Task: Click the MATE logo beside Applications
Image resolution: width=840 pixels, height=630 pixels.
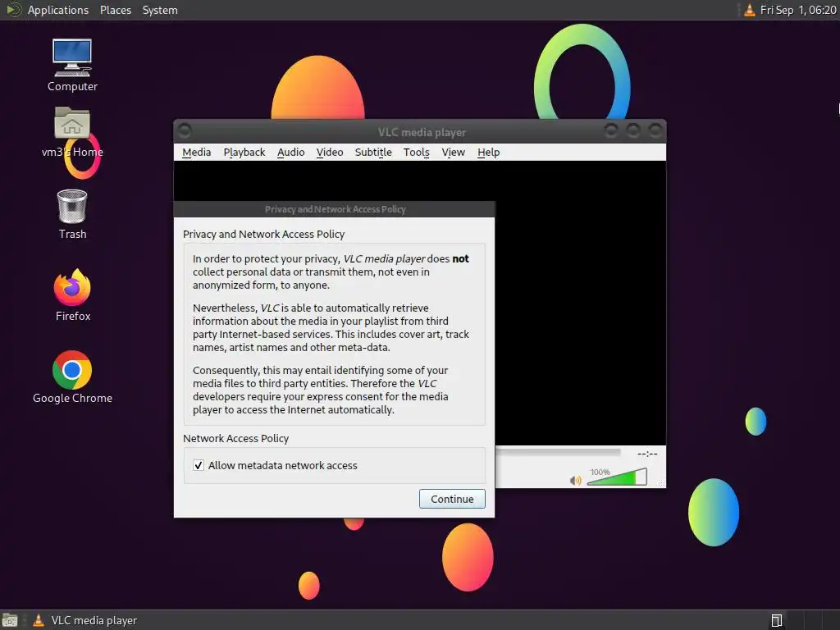Action: pos(13,10)
